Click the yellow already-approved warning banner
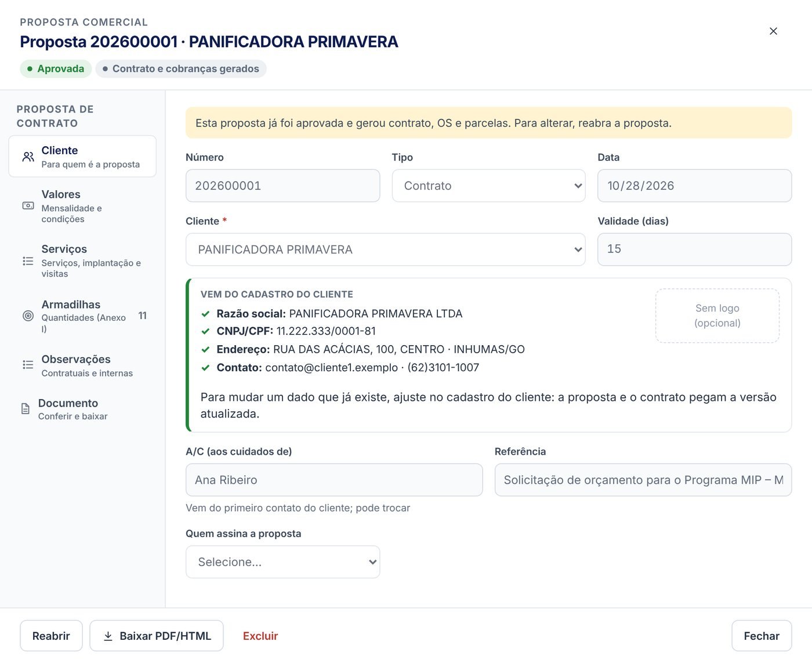The width and height of the screenshot is (812, 663). (x=488, y=123)
